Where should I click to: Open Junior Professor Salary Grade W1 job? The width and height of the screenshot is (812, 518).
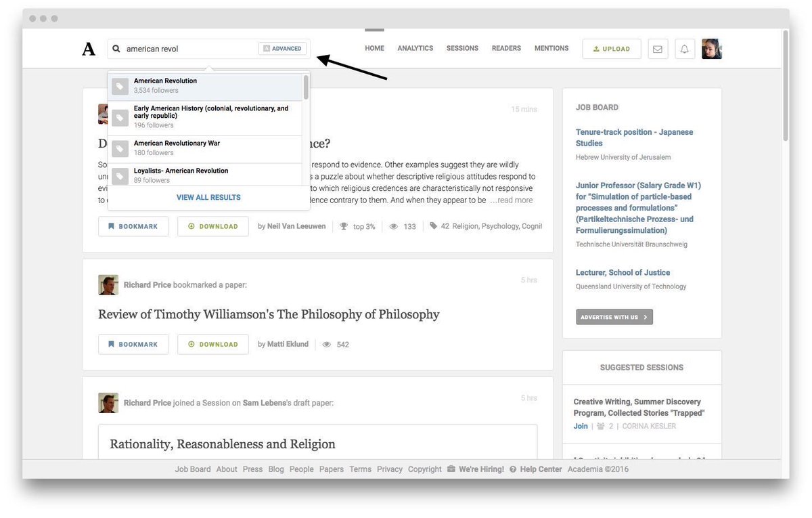(x=639, y=208)
